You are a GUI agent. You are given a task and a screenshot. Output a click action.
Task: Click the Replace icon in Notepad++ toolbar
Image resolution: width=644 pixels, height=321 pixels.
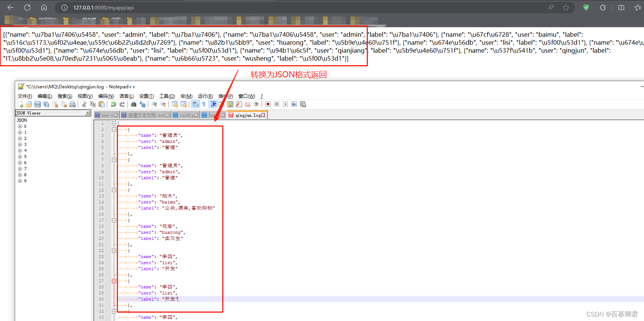tap(143, 104)
